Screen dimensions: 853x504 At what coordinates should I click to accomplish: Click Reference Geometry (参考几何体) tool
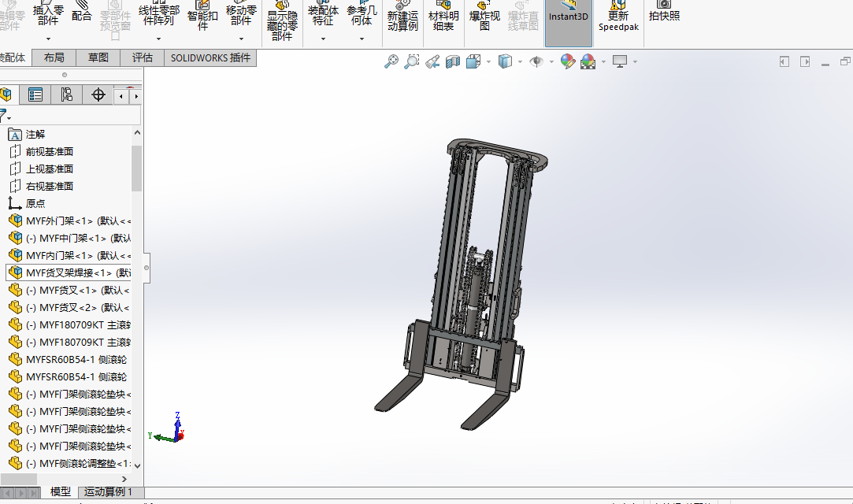(362, 15)
